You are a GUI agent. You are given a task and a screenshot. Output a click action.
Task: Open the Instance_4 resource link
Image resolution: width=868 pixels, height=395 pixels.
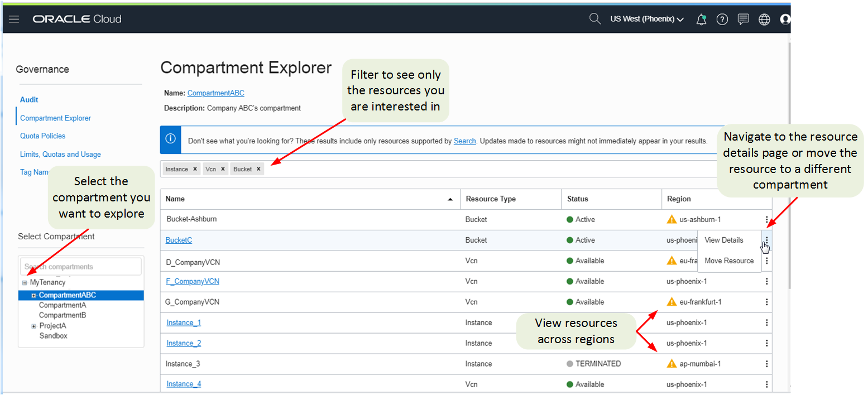point(184,384)
